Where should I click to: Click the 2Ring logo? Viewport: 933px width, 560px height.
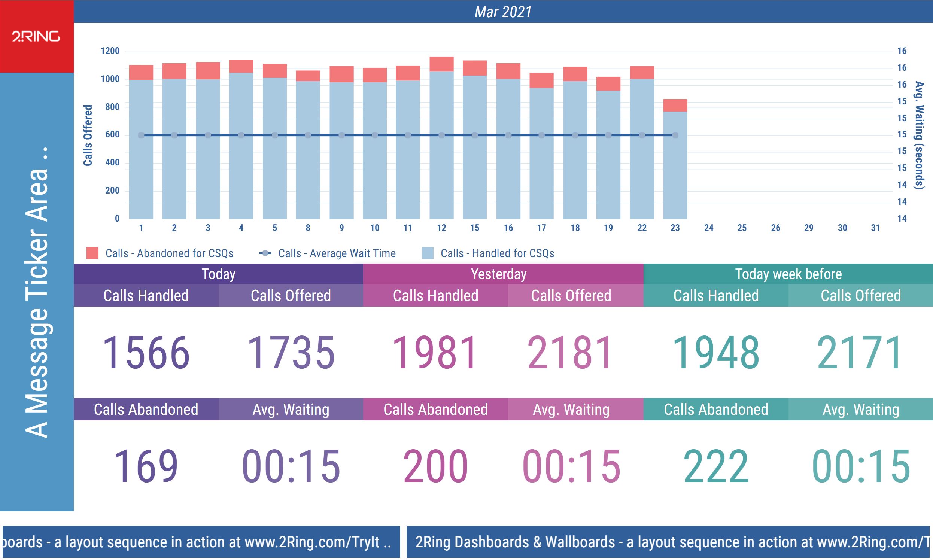point(36,36)
